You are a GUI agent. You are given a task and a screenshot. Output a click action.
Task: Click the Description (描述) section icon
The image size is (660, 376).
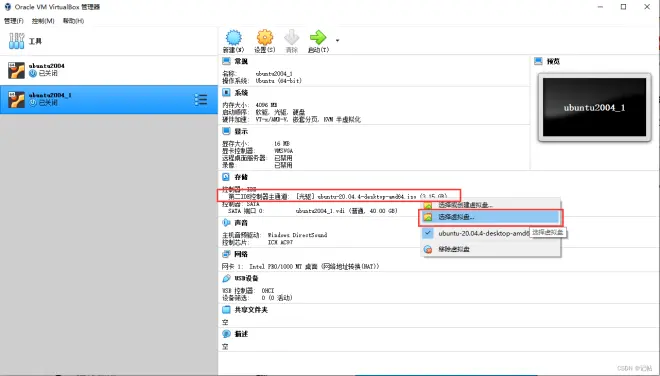(x=226, y=334)
